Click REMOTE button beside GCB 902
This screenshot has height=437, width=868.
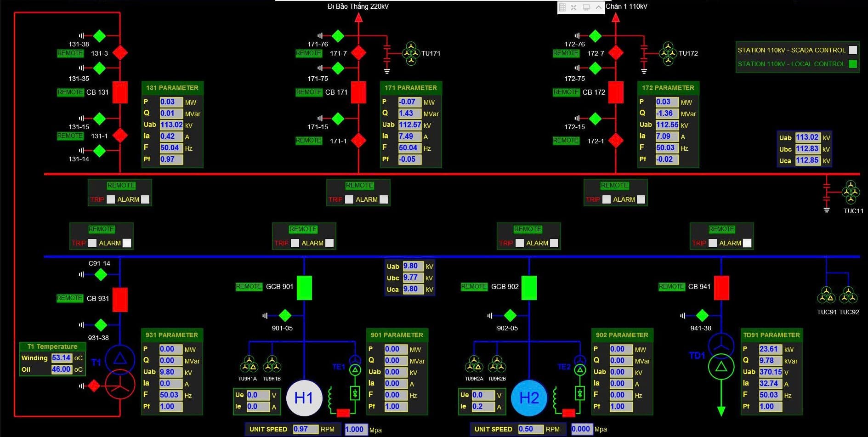(474, 286)
